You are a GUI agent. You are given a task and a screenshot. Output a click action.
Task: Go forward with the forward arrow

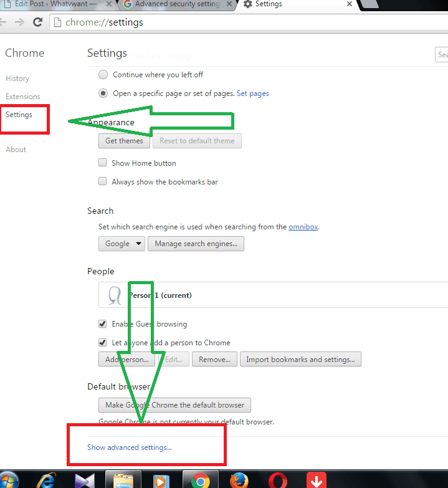coord(19,22)
